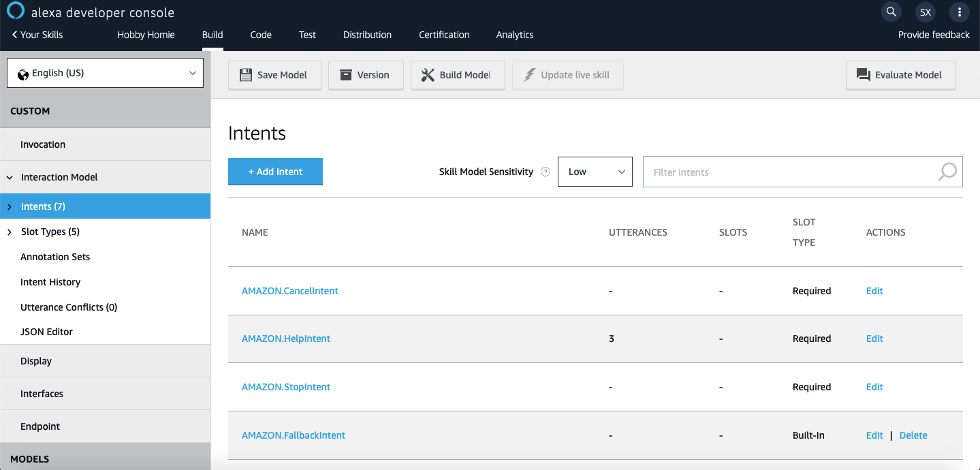Click the + Add Intent button
This screenshot has height=470, width=980.
point(275,172)
